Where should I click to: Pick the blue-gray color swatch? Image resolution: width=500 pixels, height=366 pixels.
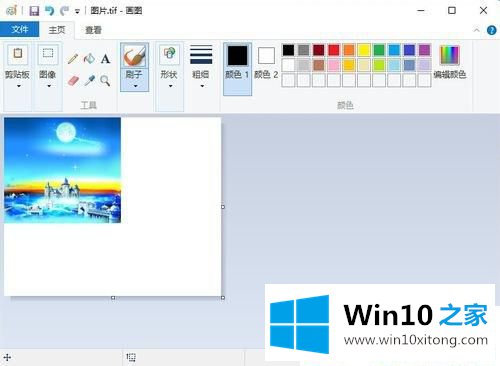pyautogui.click(x=409, y=65)
